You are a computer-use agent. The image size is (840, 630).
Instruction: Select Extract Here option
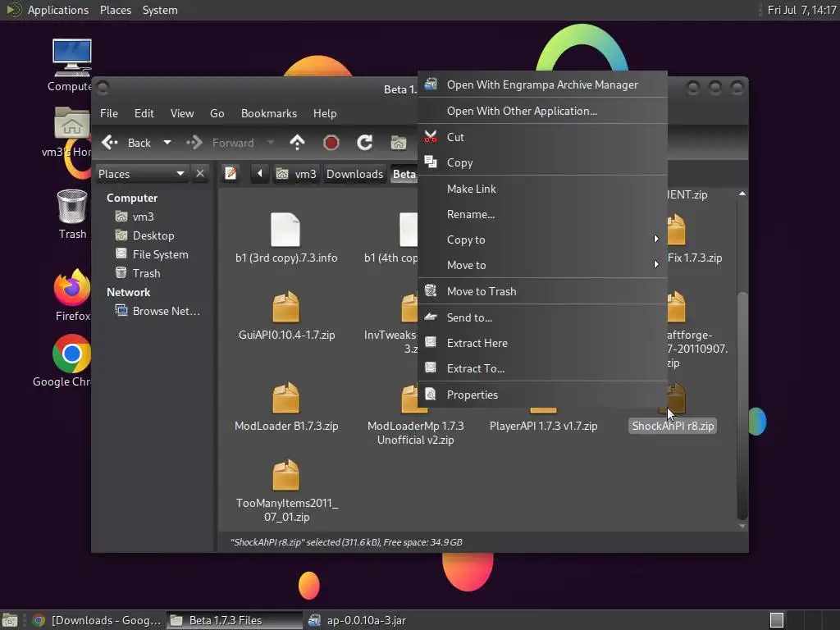[542, 343]
